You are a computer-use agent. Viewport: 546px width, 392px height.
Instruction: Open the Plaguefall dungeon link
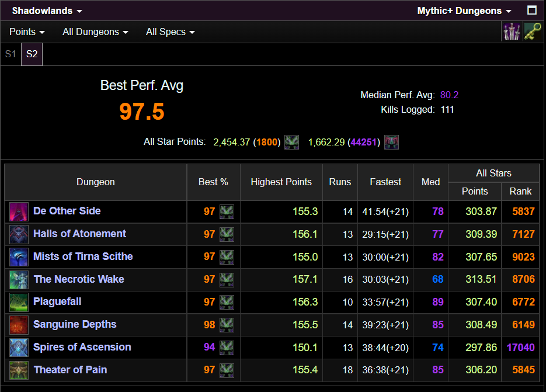coord(57,302)
